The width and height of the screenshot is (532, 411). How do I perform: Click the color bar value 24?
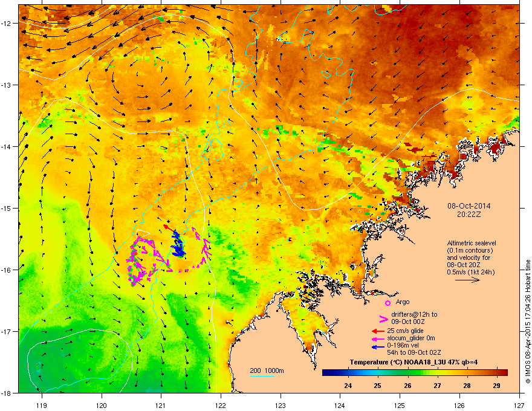pos(348,386)
